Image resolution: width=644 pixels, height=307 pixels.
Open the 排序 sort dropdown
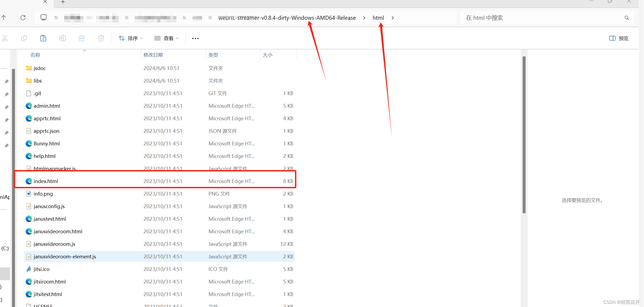130,38
